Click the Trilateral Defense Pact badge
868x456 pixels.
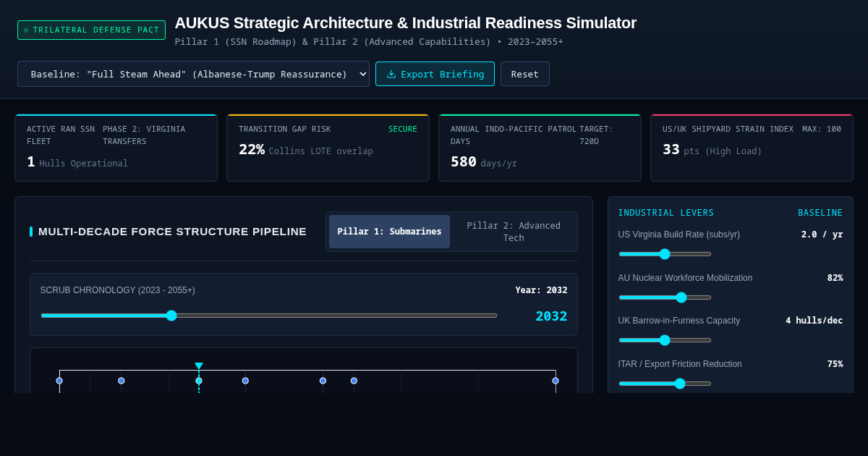coord(91,30)
